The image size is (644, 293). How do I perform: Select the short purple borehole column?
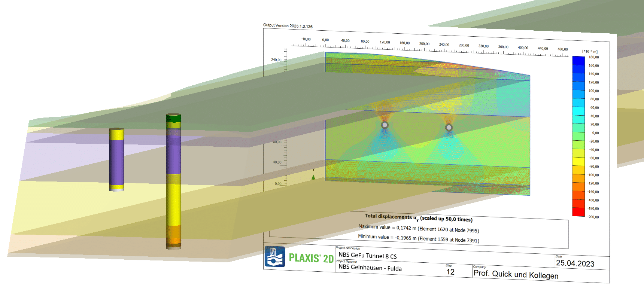pyautogui.click(x=116, y=160)
